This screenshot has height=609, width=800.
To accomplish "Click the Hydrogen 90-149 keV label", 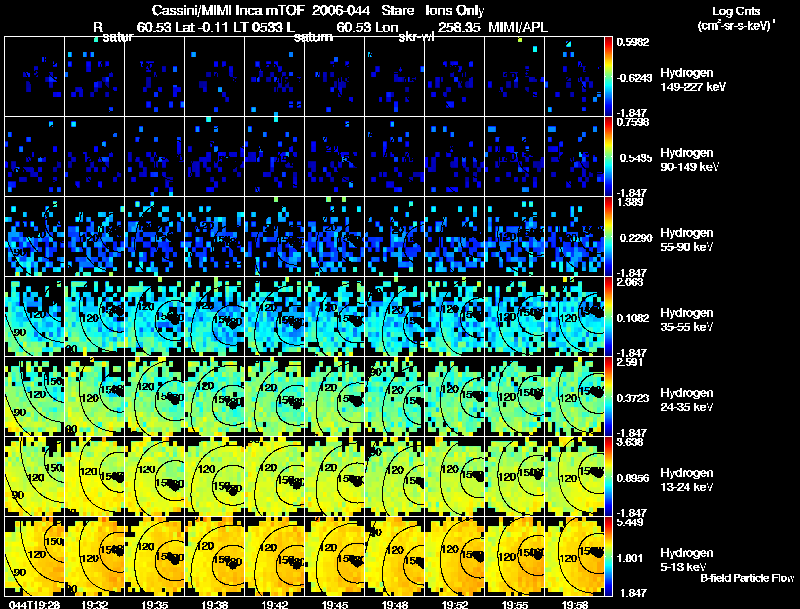I will [x=689, y=160].
